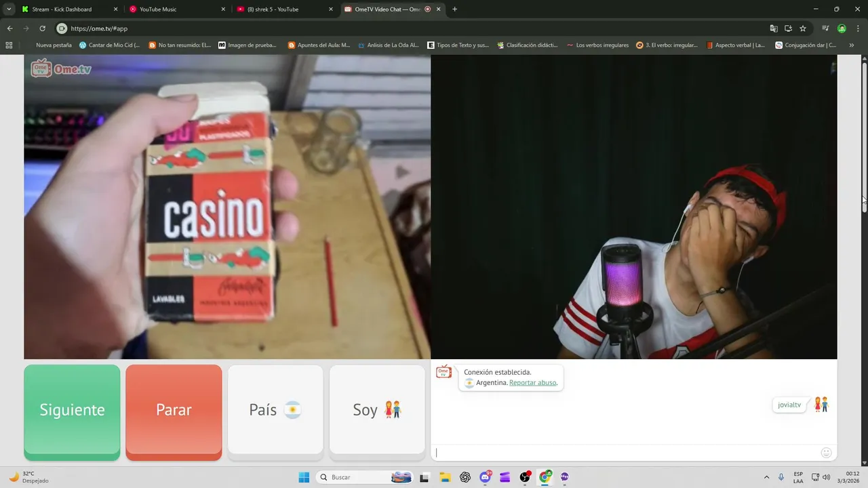Expand the bookmarks overflow chevron
The height and width of the screenshot is (488, 868).
point(852,45)
